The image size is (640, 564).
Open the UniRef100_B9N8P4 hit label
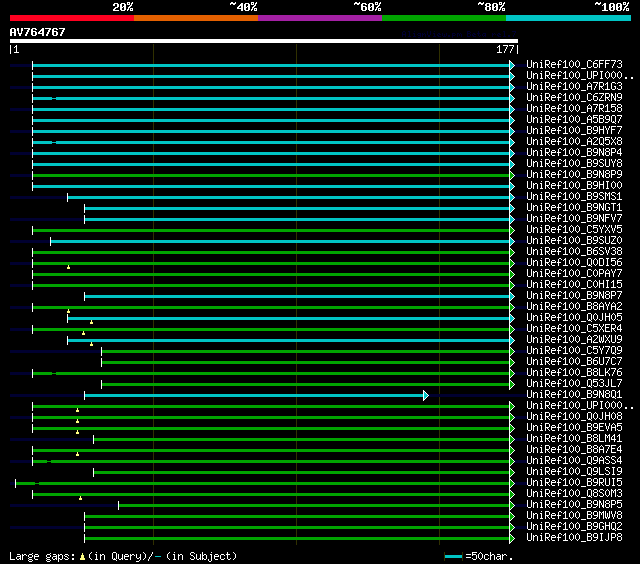click(x=574, y=153)
